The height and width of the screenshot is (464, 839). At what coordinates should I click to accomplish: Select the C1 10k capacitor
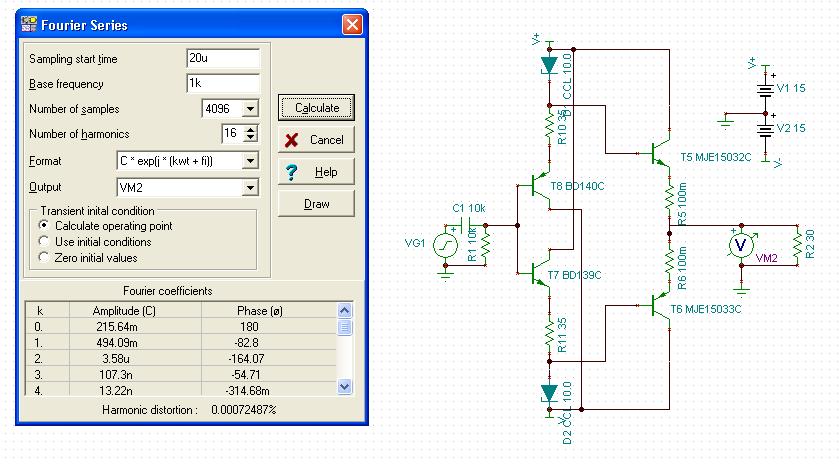(x=465, y=225)
